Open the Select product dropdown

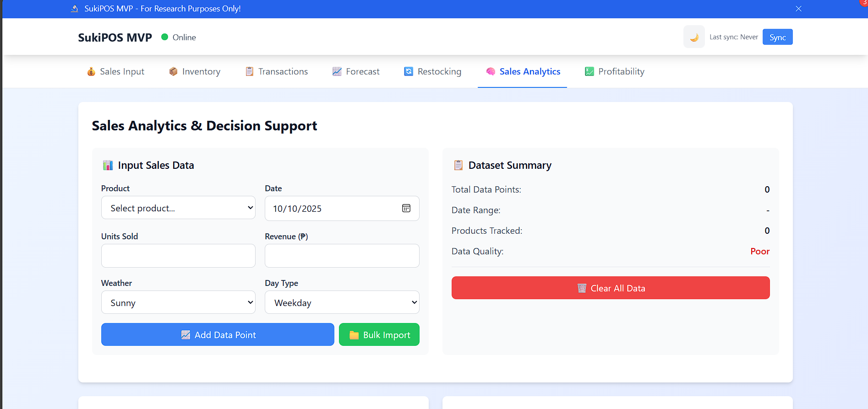178,208
